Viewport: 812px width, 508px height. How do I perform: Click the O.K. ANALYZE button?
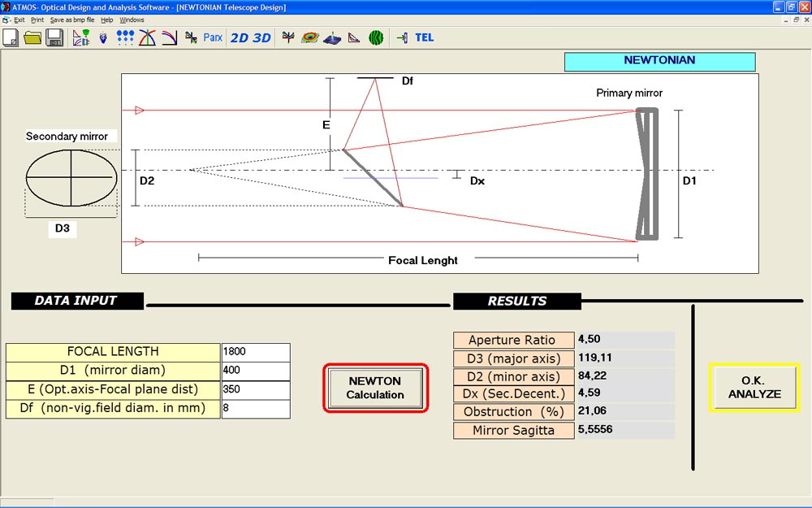coord(754,388)
